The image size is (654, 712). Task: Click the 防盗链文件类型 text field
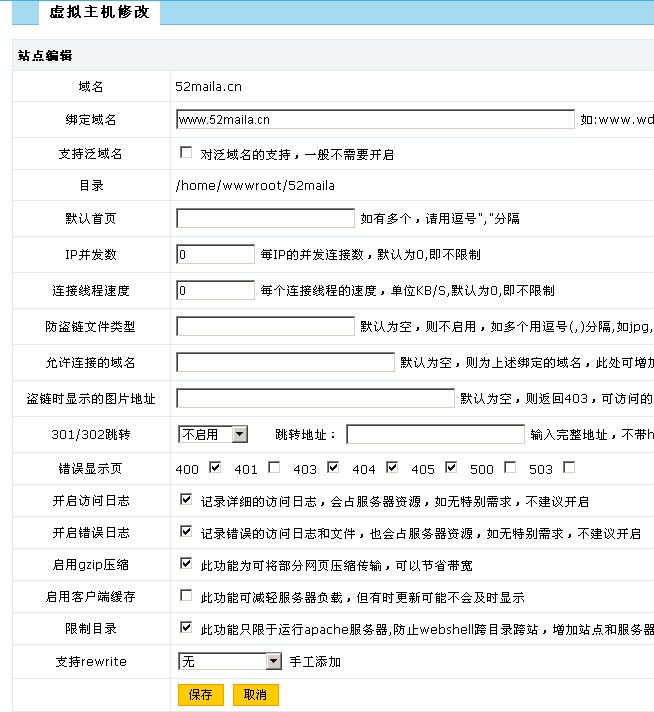coord(265,326)
